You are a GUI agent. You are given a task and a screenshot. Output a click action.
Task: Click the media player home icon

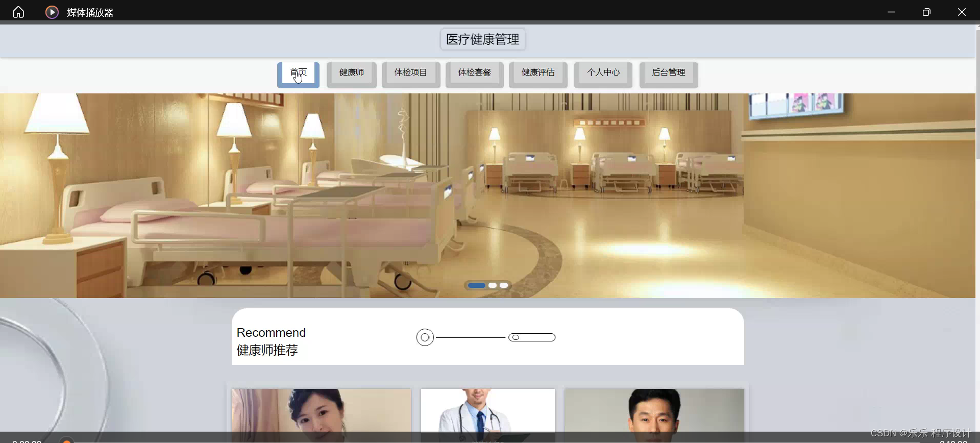pyautogui.click(x=18, y=12)
